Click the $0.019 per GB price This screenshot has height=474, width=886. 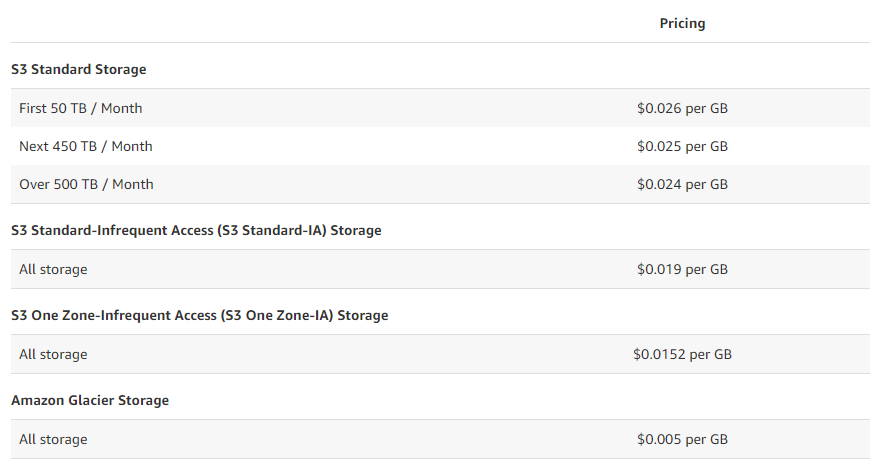click(682, 269)
